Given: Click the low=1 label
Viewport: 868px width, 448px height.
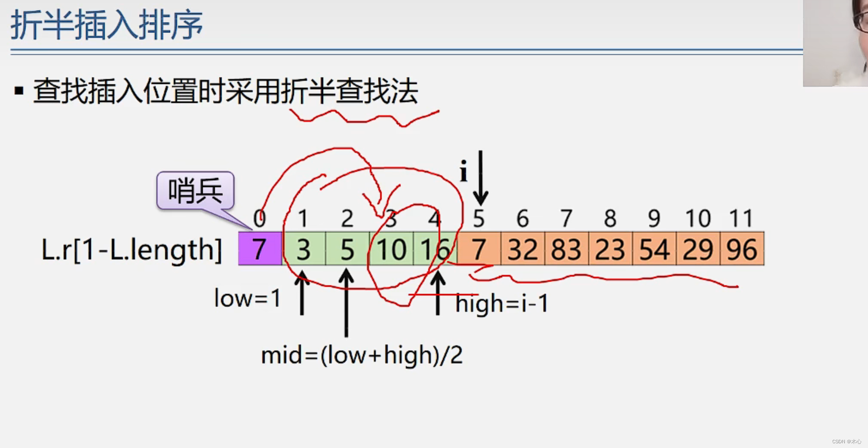Looking at the screenshot, I should [247, 298].
